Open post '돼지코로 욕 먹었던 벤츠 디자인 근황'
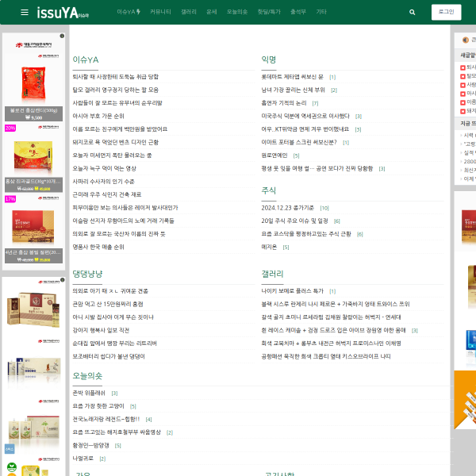This screenshot has height=476, width=476. click(115, 142)
